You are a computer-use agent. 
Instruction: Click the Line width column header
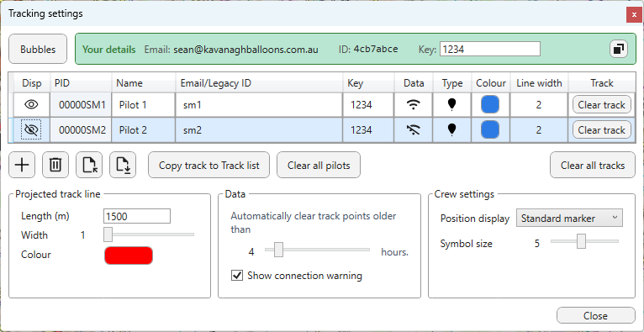pos(540,83)
